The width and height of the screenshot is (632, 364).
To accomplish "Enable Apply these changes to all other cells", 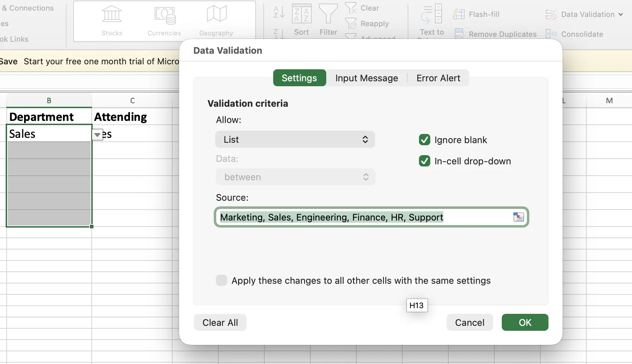I will coord(222,281).
